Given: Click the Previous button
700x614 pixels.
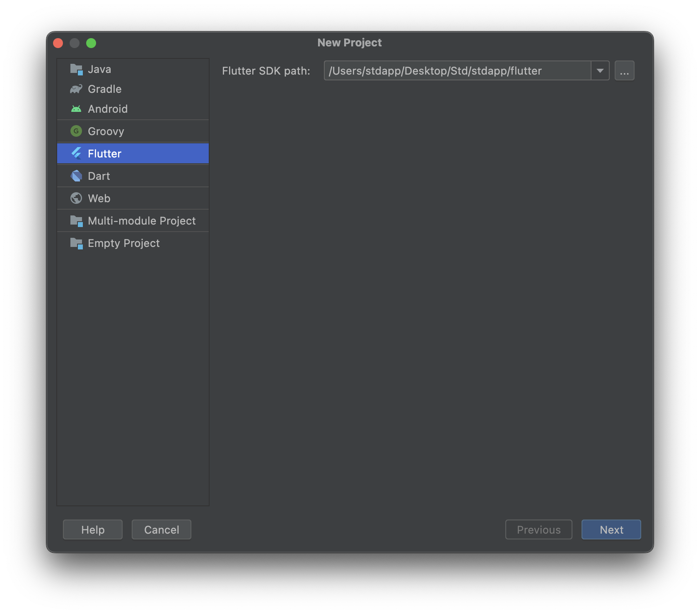Looking at the screenshot, I should click(x=539, y=530).
